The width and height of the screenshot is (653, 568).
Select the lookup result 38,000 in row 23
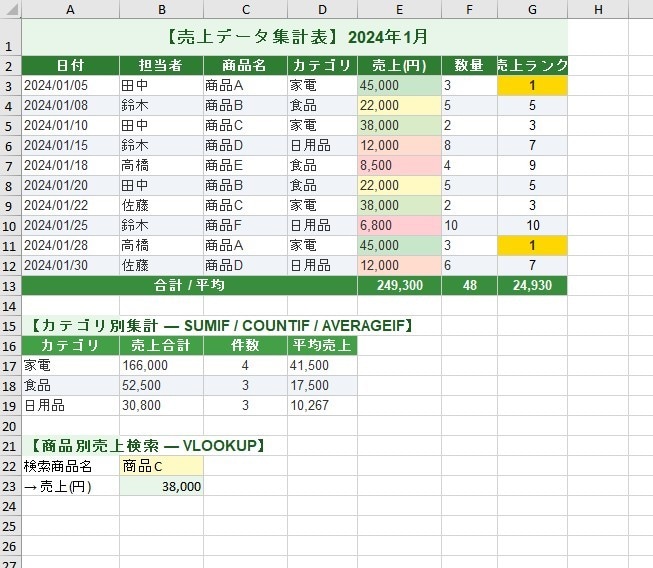click(x=161, y=486)
